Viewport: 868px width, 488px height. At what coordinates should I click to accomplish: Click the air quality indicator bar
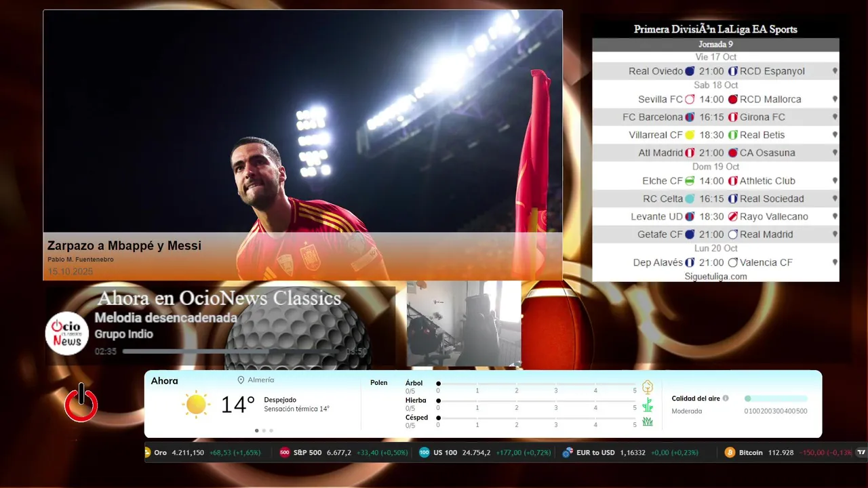[776, 399]
